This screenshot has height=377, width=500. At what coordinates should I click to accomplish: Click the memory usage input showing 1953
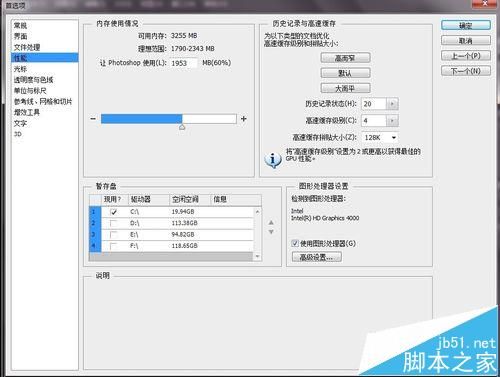coord(184,63)
